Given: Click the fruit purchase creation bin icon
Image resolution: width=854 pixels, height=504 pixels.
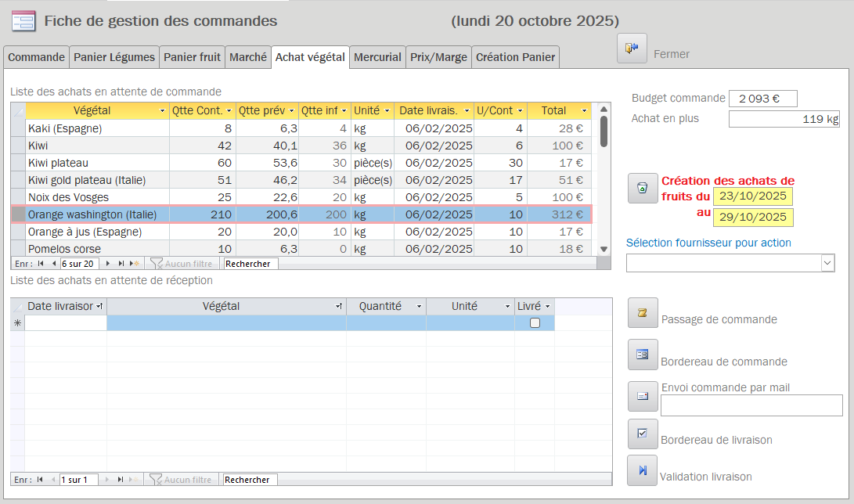Looking at the screenshot, I should pyautogui.click(x=643, y=189).
